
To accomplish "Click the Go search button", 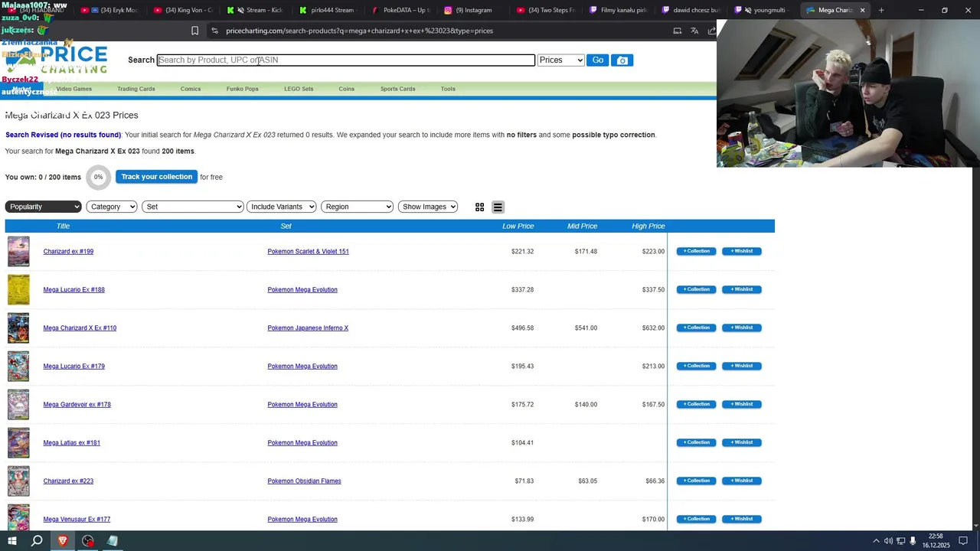I will tap(598, 60).
